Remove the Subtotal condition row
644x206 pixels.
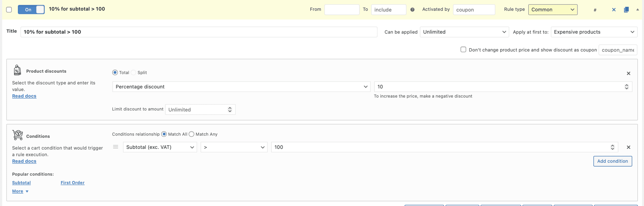628,147
